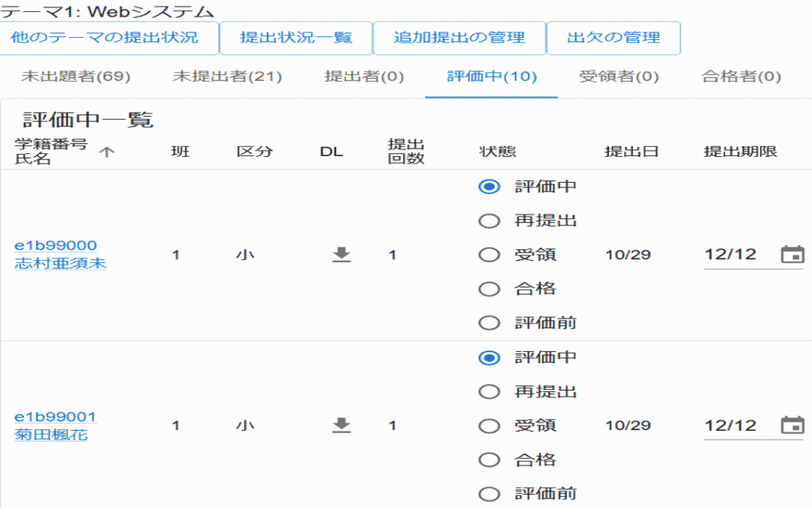Select 評価前 radio for 志村亜須未

(489, 323)
